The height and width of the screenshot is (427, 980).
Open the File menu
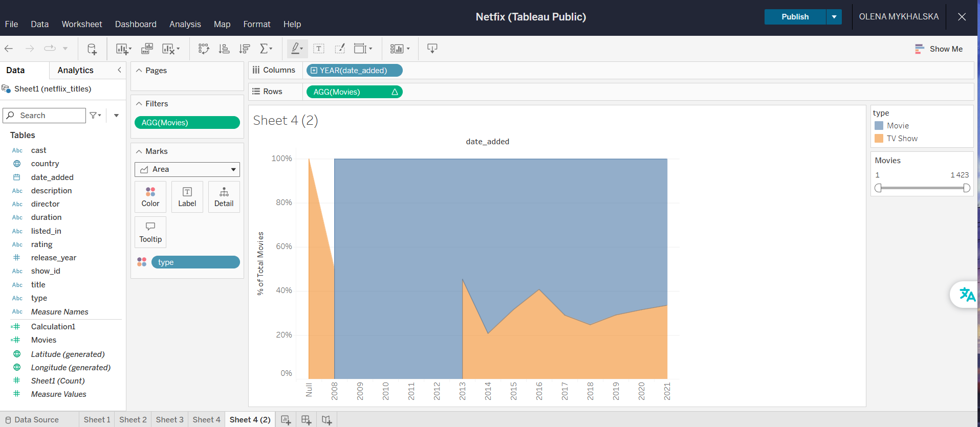tap(11, 24)
